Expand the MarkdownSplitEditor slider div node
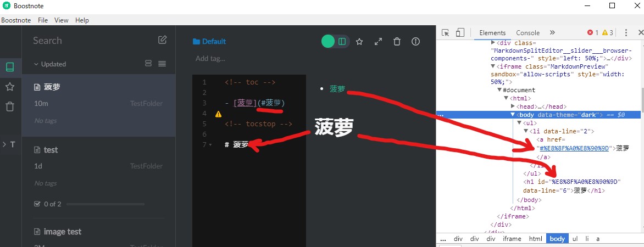Image resolution: width=644 pixels, height=247 pixels. tap(493, 43)
